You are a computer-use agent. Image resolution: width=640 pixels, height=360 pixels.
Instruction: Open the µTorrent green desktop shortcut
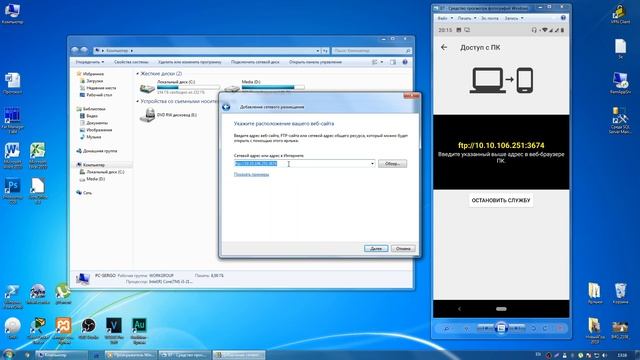click(x=63, y=294)
